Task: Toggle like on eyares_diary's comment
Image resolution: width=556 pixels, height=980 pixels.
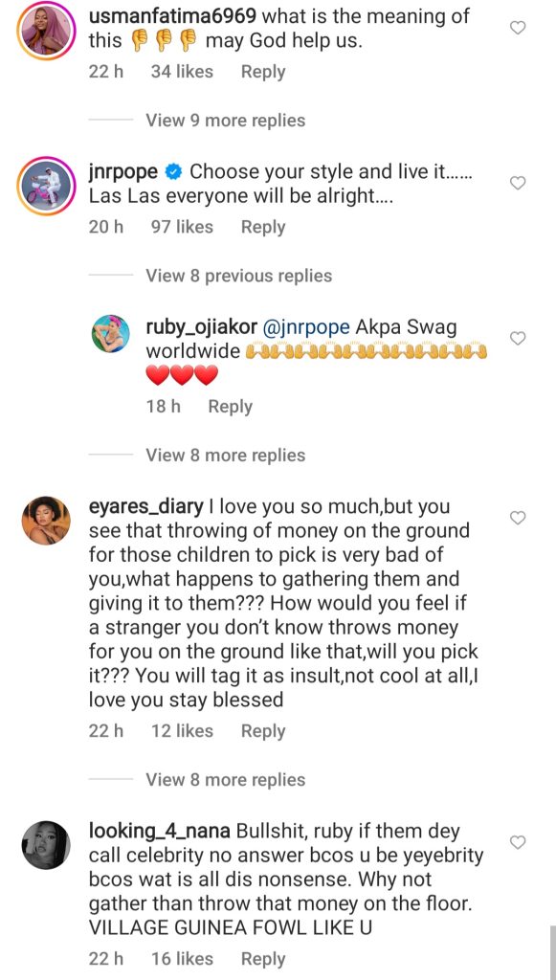Action: [x=518, y=518]
